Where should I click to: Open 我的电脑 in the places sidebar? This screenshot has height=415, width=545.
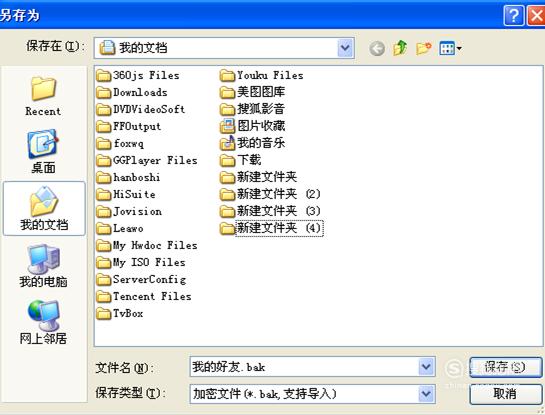(x=43, y=266)
